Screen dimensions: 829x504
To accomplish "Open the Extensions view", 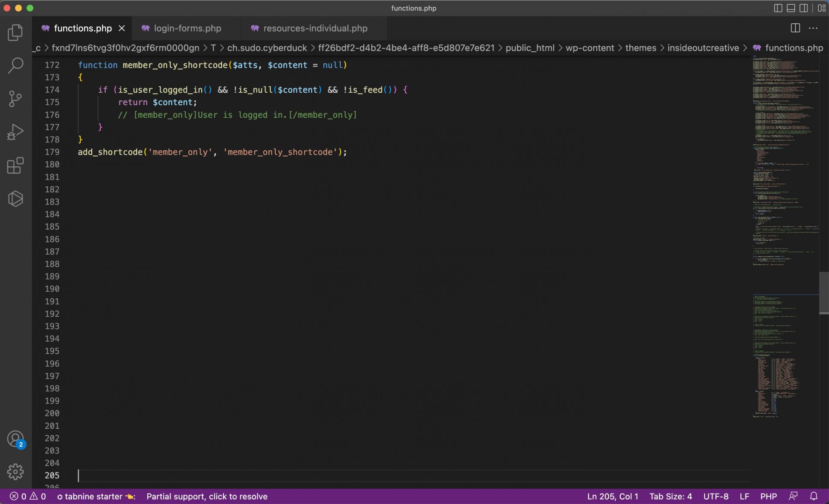I will pyautogui.click(x=16, y=165).
